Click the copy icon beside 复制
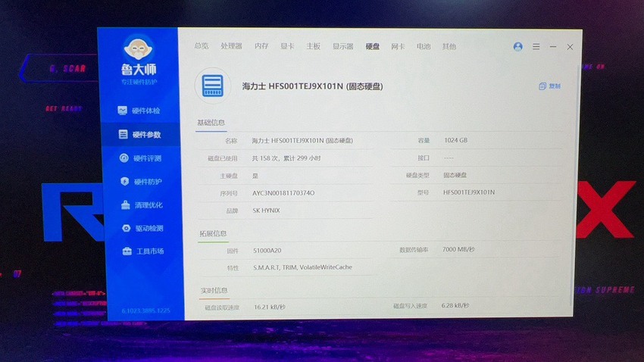 point(542,86)
